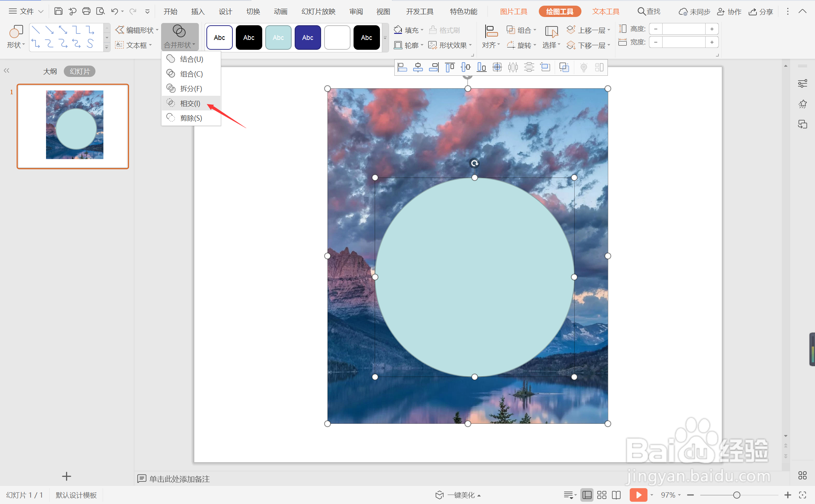The height and width of the screenshot is (504, 815).
Task: Switch to the 动画 ribbon tab
Action: [281, 11]
